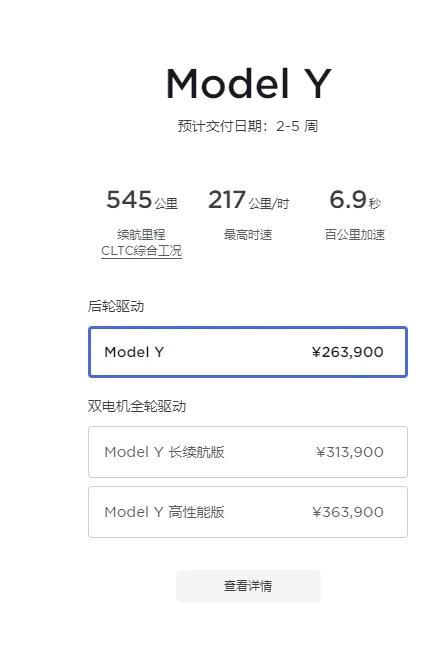Viewport: 442px width, 648px height.
Task: Select the rear-wheel drive Model Y option
Action: [248, 352]
